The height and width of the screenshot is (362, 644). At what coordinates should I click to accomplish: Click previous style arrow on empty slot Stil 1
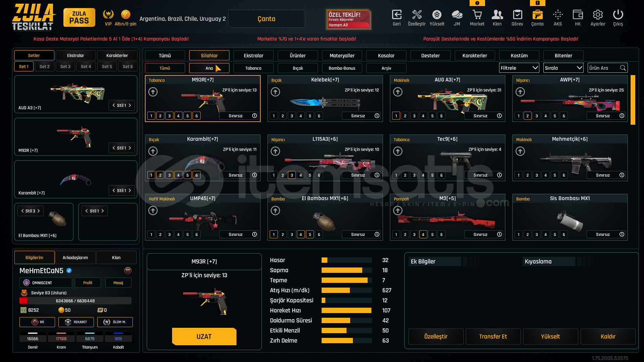point(87,211)
